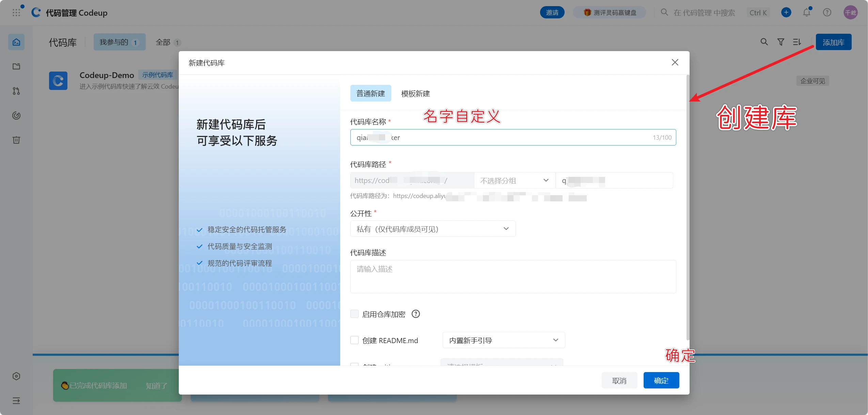Click the 确定 confirm button
This screenshot has width=868, height=415.
click(661, 380)
